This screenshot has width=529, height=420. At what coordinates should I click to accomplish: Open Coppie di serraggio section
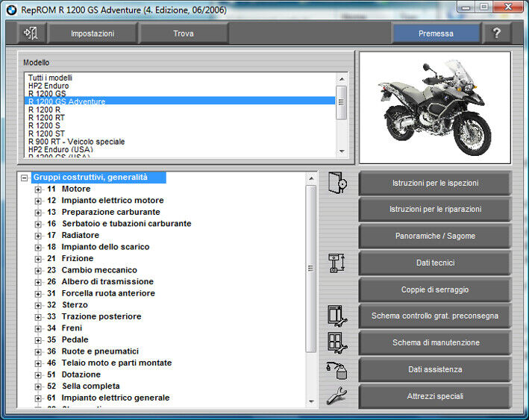pos(435,289)
